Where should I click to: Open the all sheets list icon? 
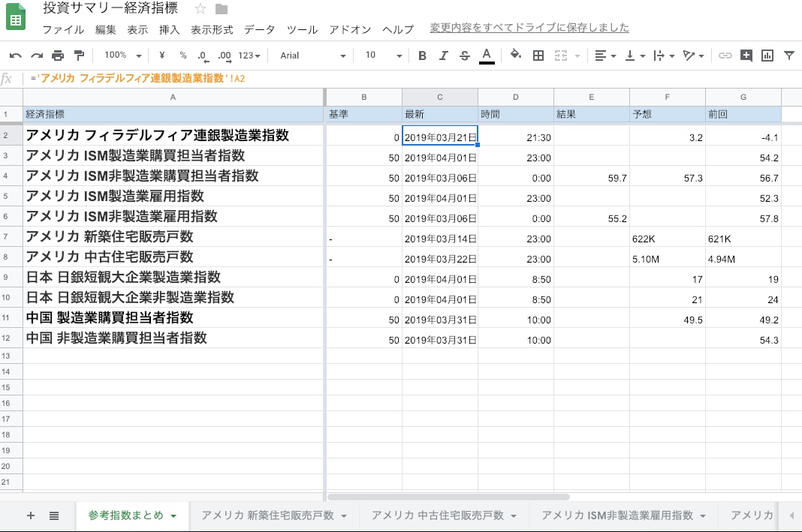[x=54, y=515]
